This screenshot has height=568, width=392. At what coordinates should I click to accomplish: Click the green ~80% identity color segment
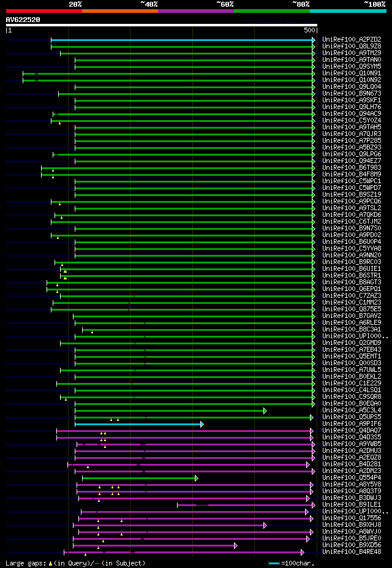272,11
